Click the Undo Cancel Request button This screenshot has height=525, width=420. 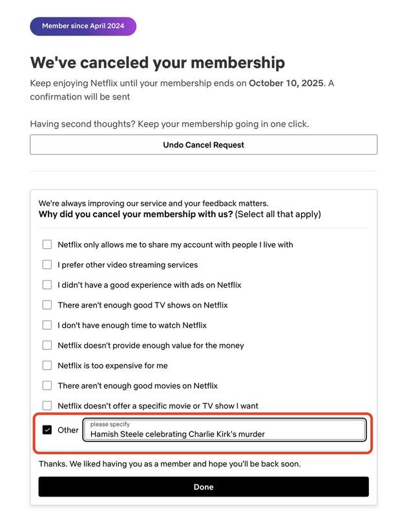[204, 145]
